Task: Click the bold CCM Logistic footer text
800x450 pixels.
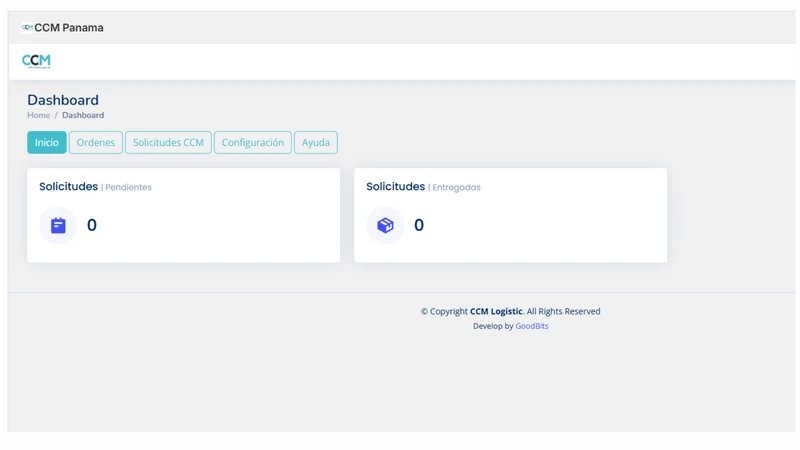Action: (x=496, y=311)
